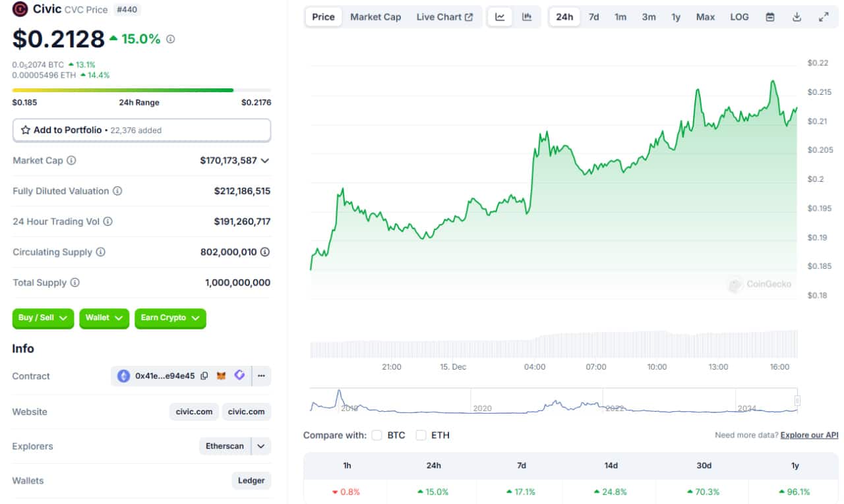The width and height of the screenshot is (844, 504).
Task: Open the Live Chart tab
Action: 444,17
